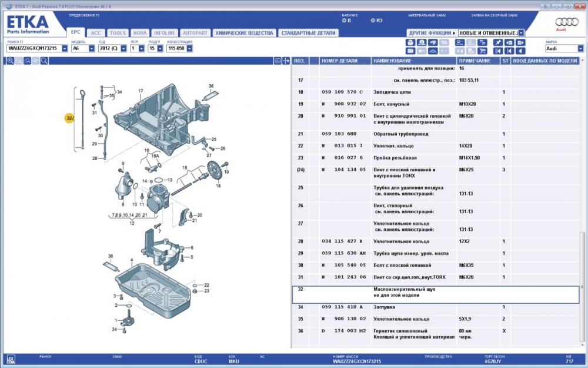Click the move illustration cross-arrows icon
The image size is (588, 368).
286,61
